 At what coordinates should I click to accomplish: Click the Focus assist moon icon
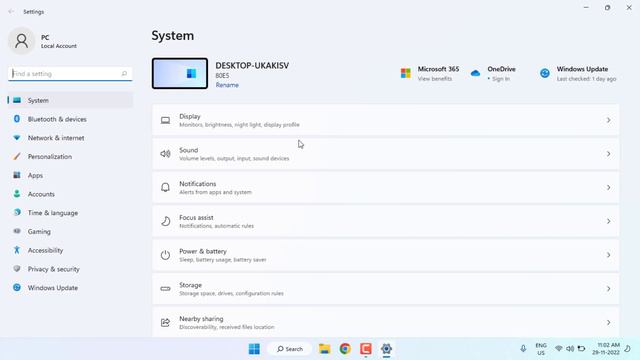tap(165, 221)
